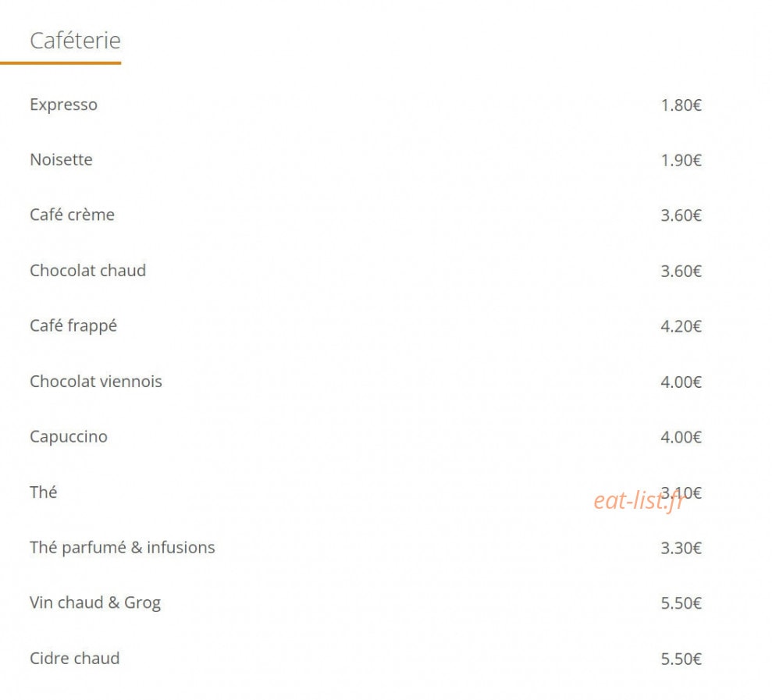The width and height of the screenshot is (772, 700).
Task: Choose Chocolat chaud from the list
Action: (87, 270)
